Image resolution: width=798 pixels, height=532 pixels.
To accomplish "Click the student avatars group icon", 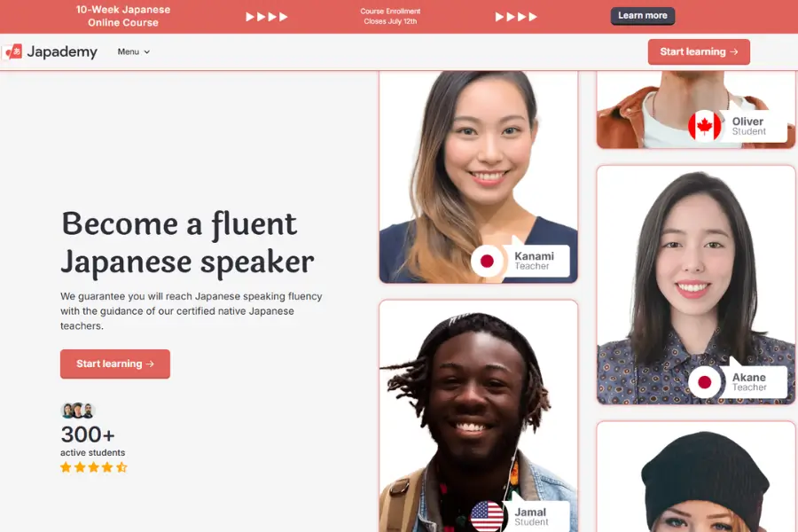I will [78, 411].
